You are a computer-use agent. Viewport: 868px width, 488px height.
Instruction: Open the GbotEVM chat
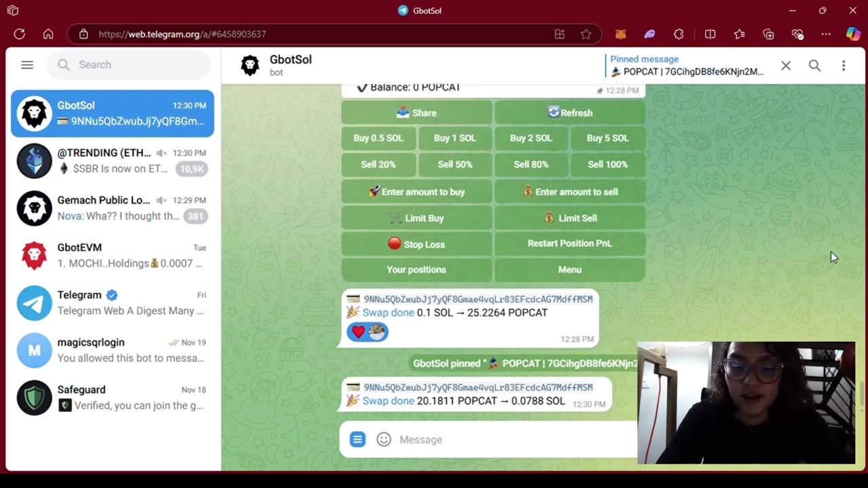[x=113, y=256]
